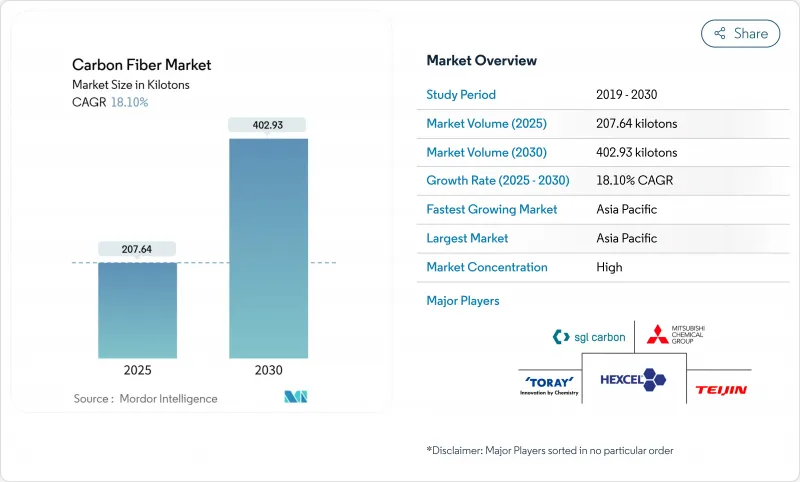The width and height of the screenshot is (800, 482).
Task: Click the share icon beside Share text
Action: pyautogui.click(x=718, y=33)
